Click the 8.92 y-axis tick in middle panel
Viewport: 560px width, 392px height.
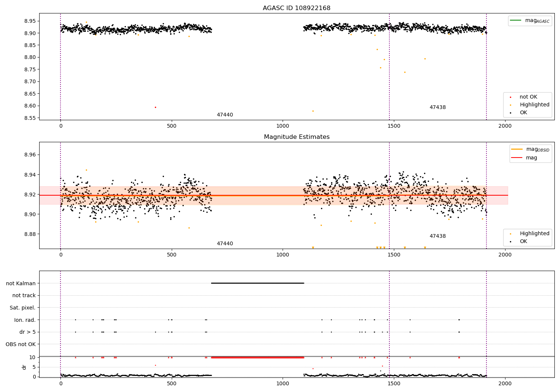point(30,195)
